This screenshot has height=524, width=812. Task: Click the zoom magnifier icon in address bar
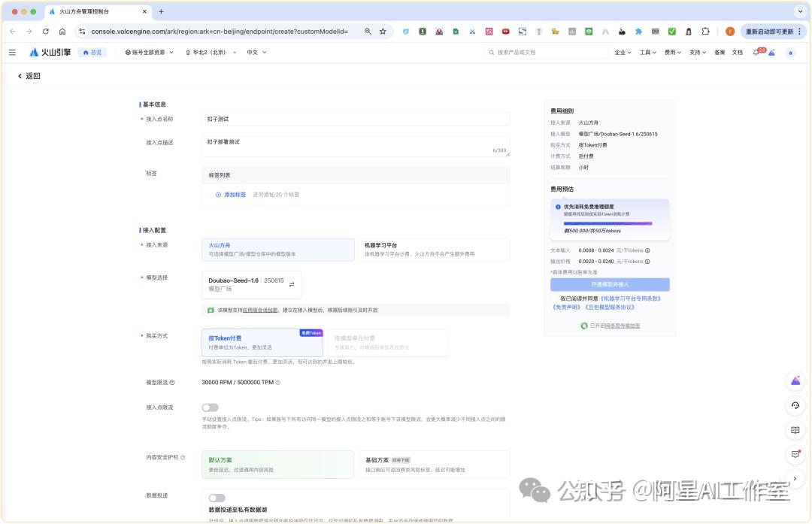[368, 32]
